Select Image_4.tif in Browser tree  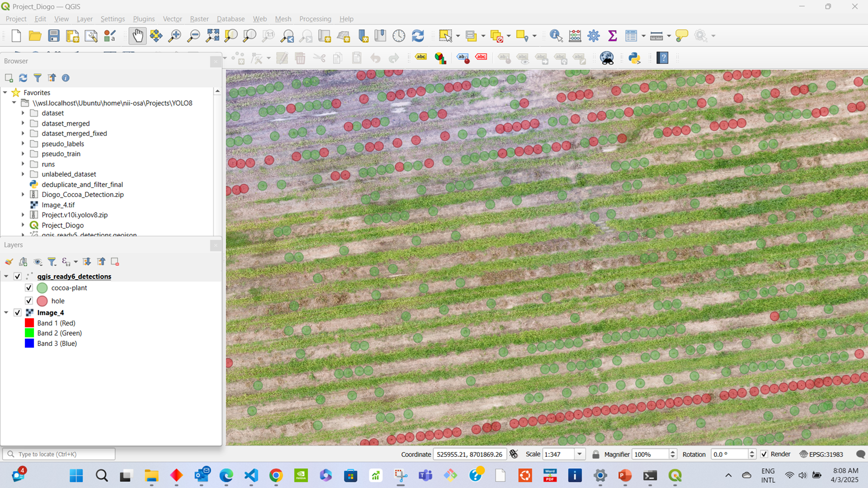click(58, 205)
